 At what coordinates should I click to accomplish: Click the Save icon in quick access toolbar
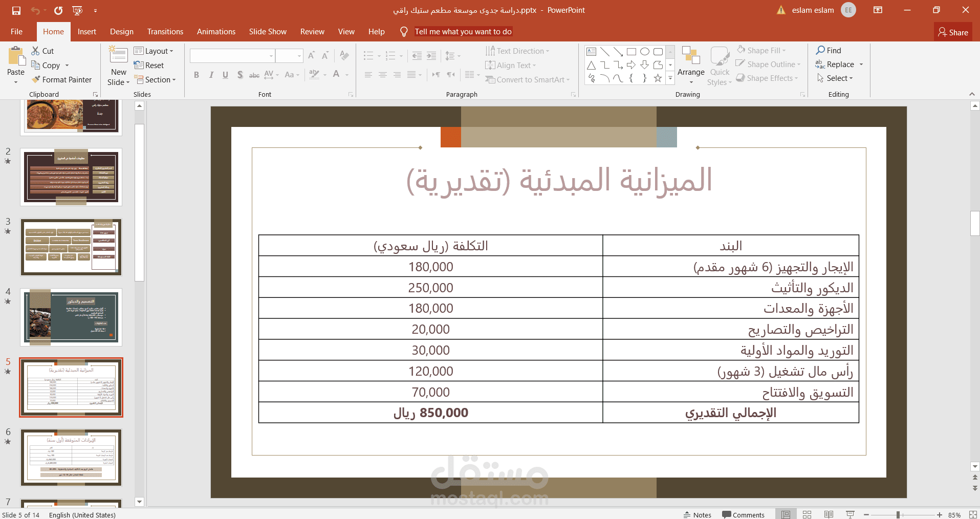tap(16, 10)
